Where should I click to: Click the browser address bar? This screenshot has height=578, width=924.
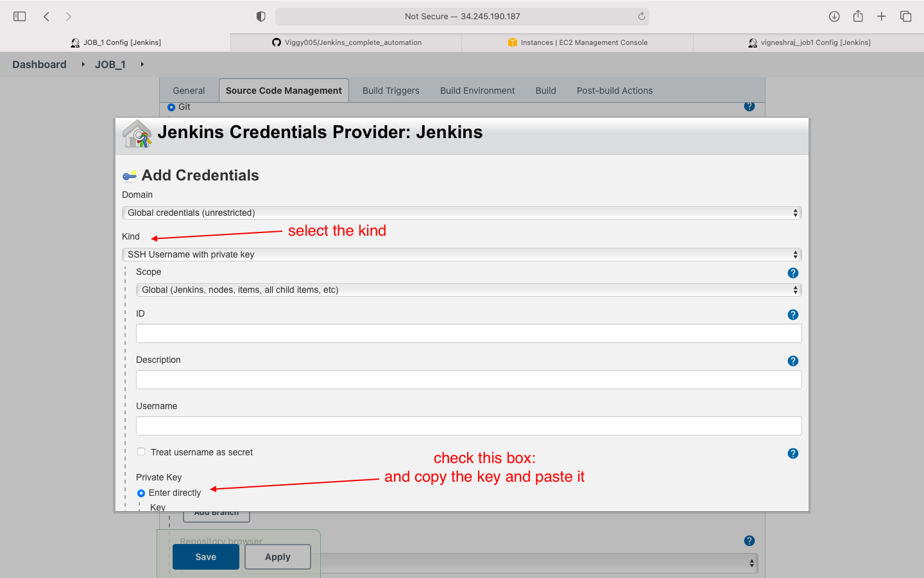(x=462, y=17)
